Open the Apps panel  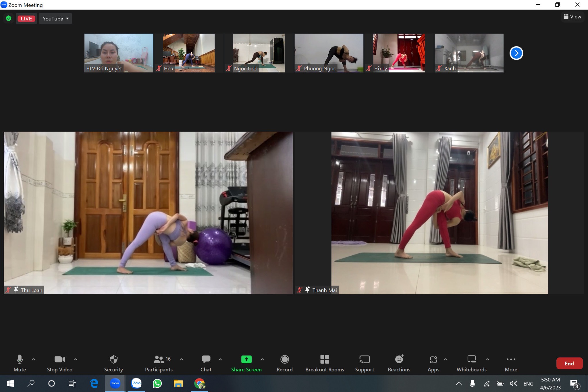coord(433,363)
